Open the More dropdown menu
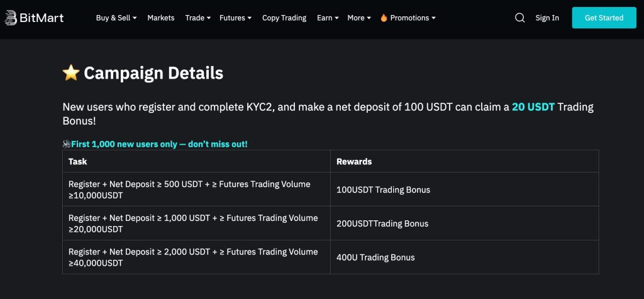 359,18
